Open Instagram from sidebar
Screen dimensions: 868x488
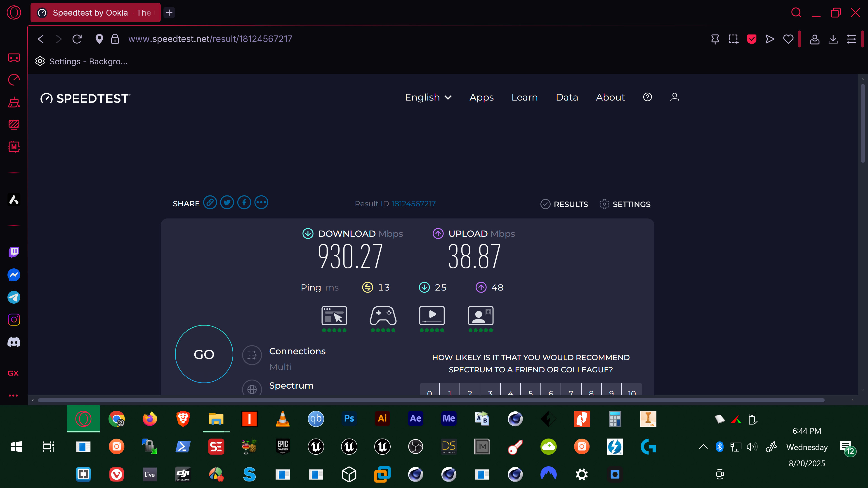14,320
